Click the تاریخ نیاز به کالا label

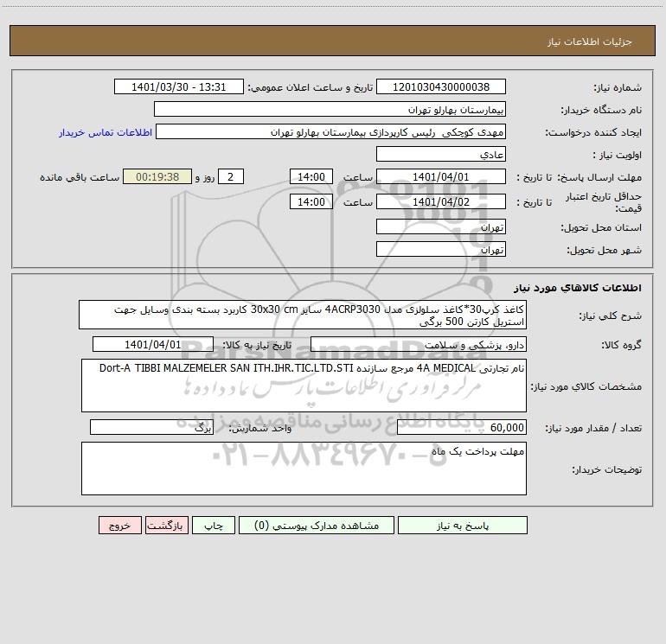(257, 345)
